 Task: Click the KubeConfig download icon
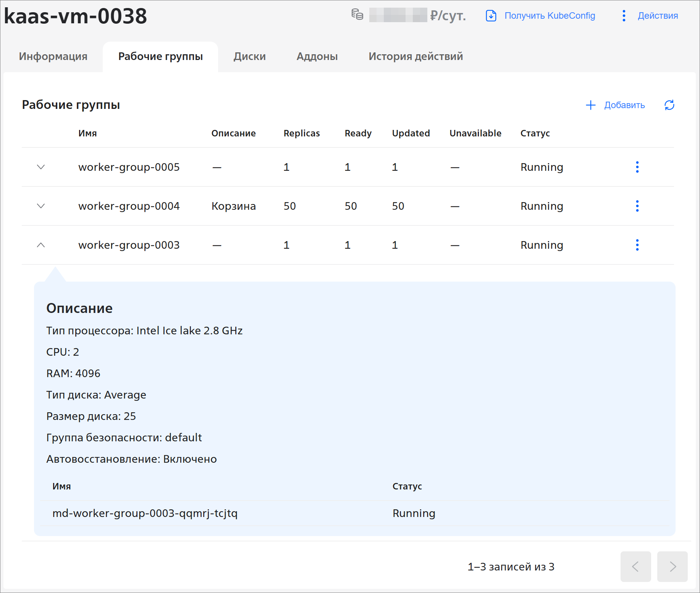(491, 16)
